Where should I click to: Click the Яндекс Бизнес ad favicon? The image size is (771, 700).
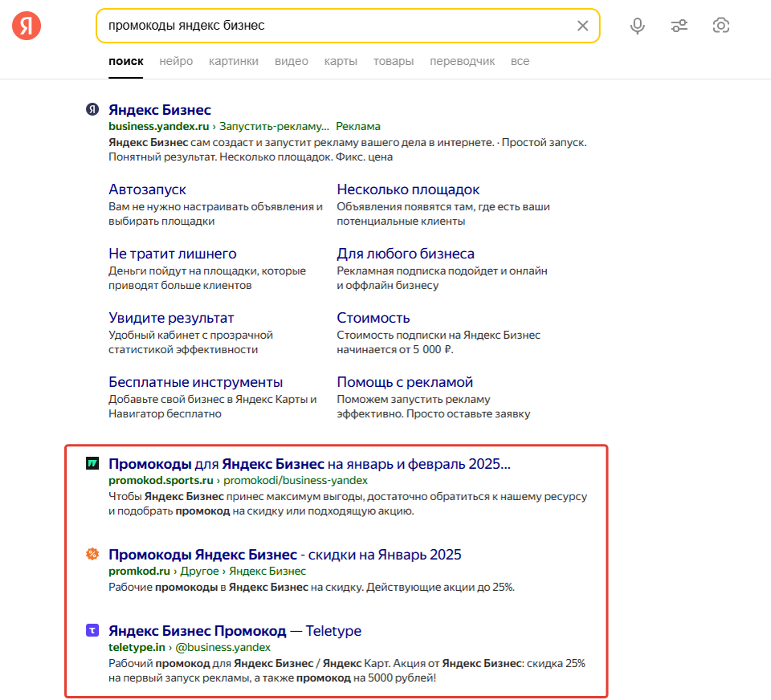pyautogui.click(x=92, y=109)
